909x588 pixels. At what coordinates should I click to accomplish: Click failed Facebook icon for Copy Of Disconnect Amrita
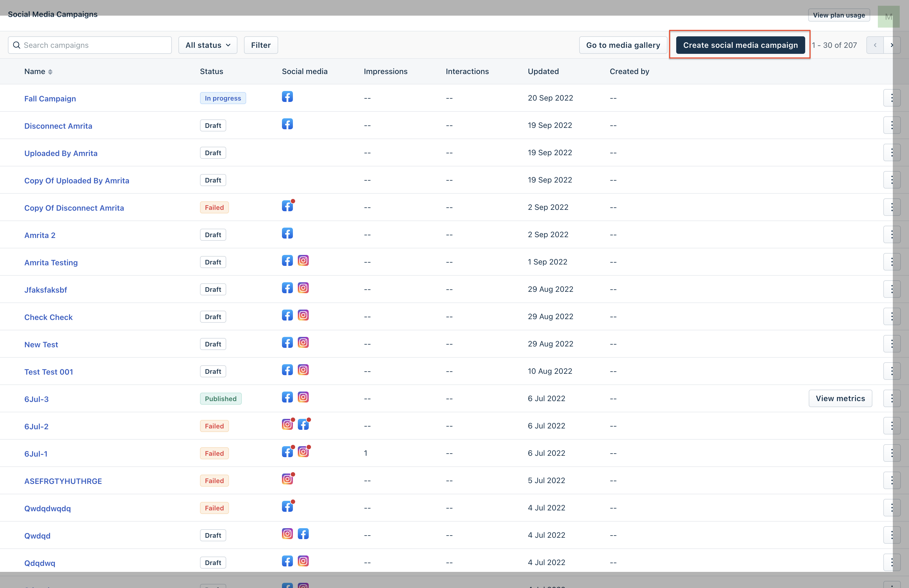pyautogui.click(x=287, y=206)
